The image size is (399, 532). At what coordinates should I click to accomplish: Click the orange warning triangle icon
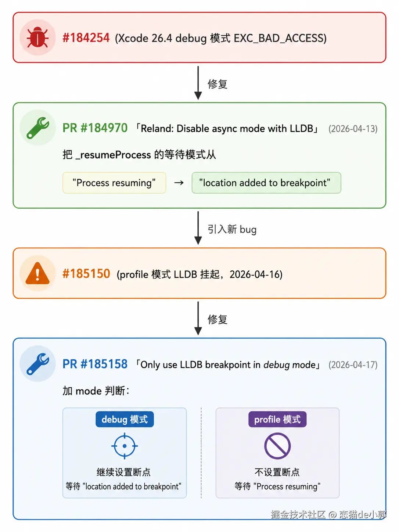[37, 274]
